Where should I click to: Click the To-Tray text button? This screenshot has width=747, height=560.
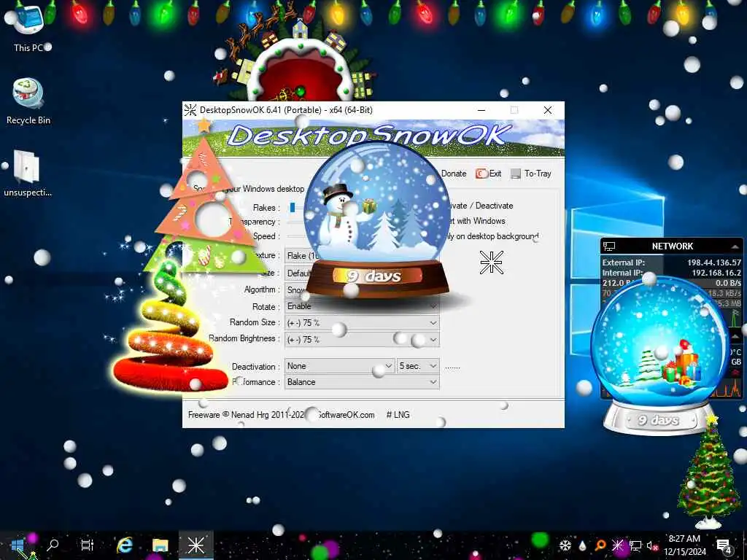click(x=538, y=174)
